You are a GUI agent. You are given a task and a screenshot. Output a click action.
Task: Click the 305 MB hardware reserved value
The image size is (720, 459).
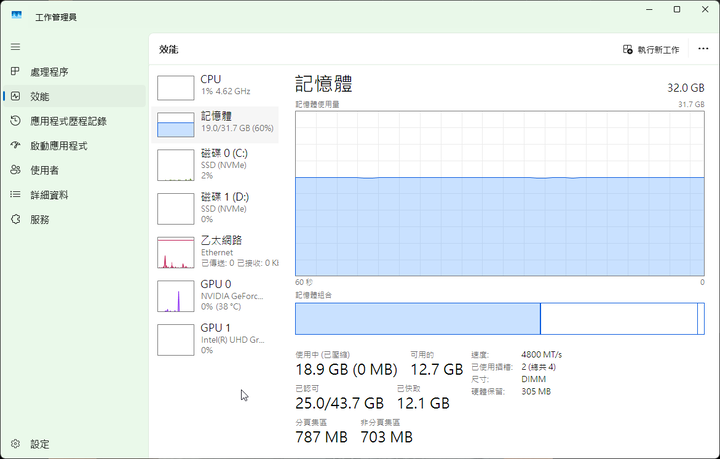(536, 392)
